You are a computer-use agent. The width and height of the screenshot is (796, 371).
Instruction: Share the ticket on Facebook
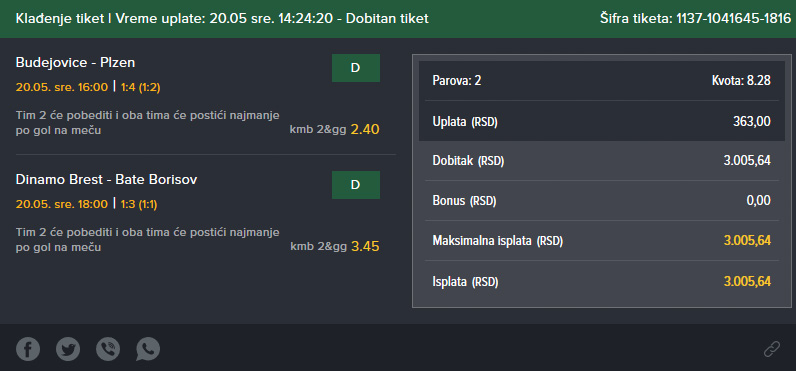coord(28,349)
